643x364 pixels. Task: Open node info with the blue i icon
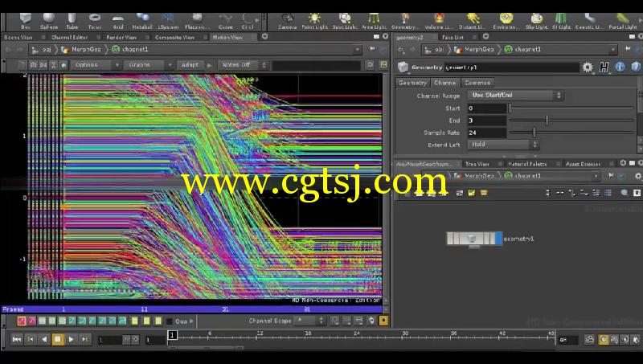620,67
